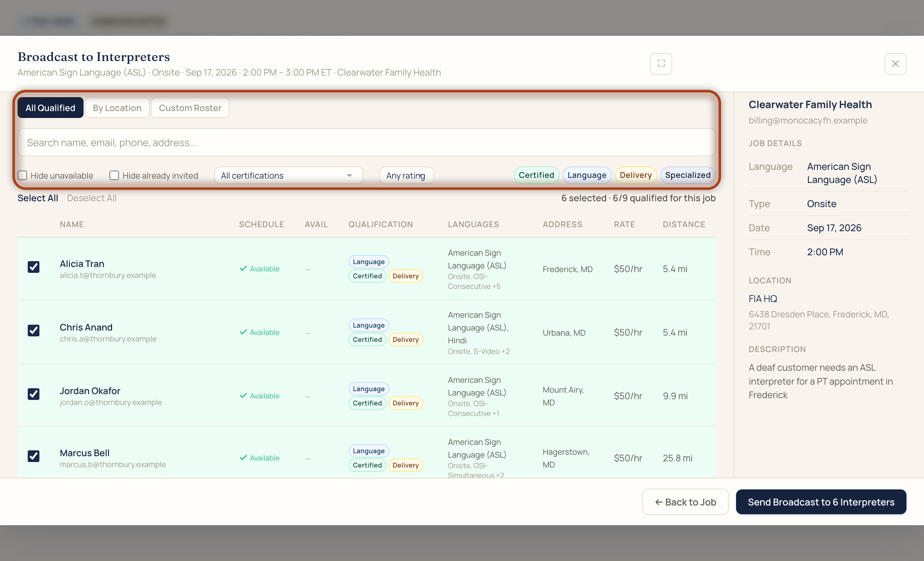
Task: Uncheck Marcus Bell's selection checkbox
Action: [34, 455]
